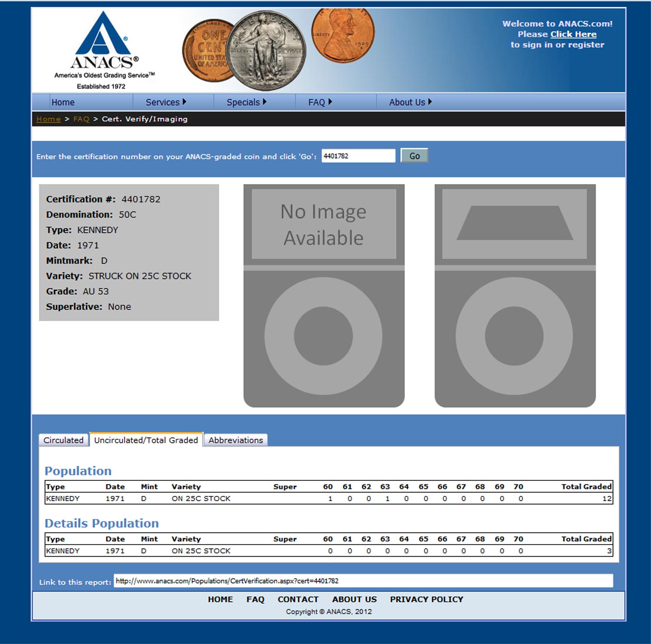Open the FAQ navigation menu
The height and width of the screenshot is (644, 651).
click(316, 102)
